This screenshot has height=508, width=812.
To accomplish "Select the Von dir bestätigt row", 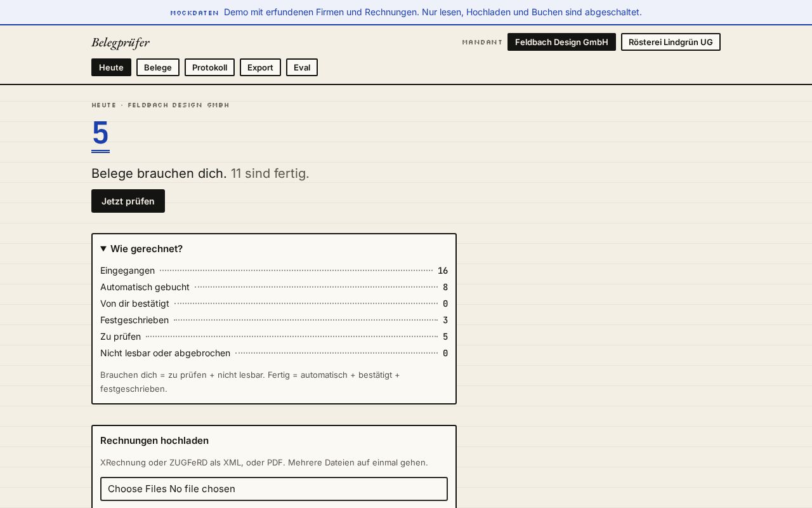I will coord(274,304).
